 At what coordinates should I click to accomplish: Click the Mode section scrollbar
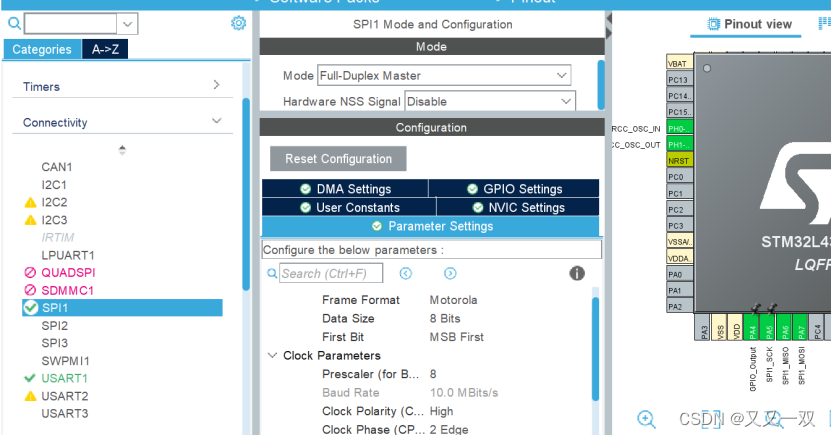point(601,85)
